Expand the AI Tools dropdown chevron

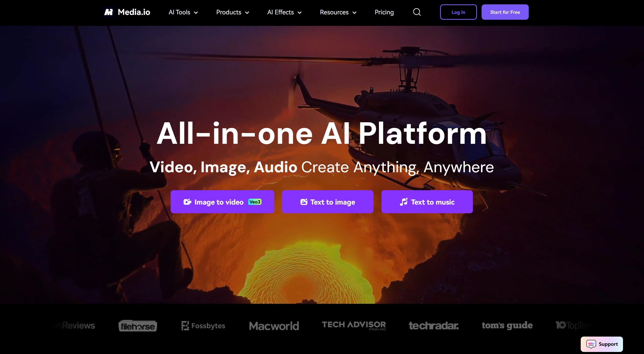tap(196, 13)
